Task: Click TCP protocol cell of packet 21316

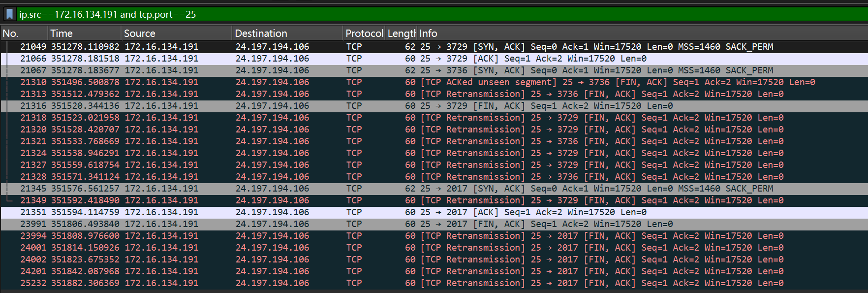Action: [x=354, y=106]
